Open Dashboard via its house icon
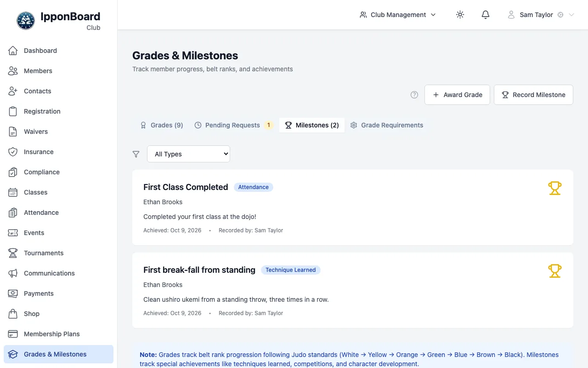Image resolution: width=588 pixels, height=368 pixels. point(13,51)
